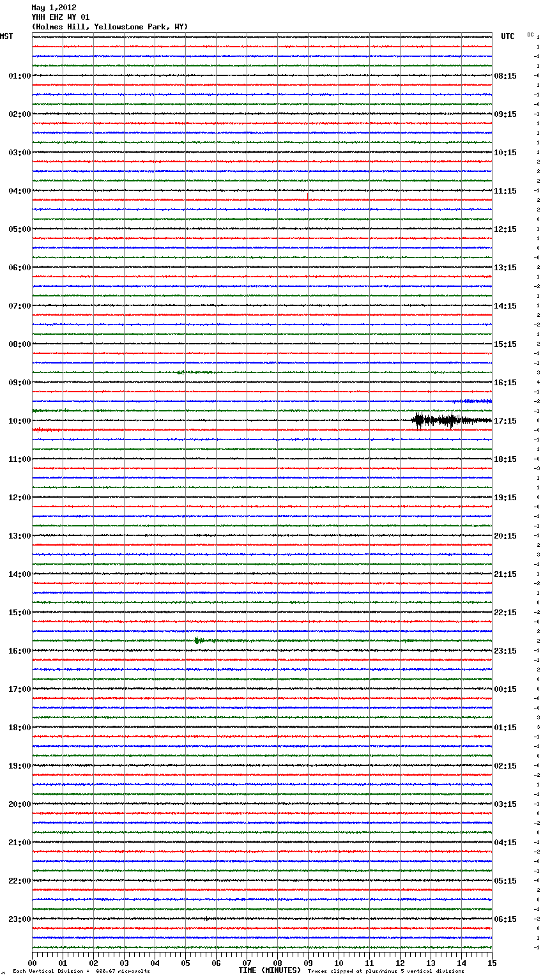This screenshot has width=543, height=980.
Task: Click the 02:15 UTC time label
Action: (505, 766)
